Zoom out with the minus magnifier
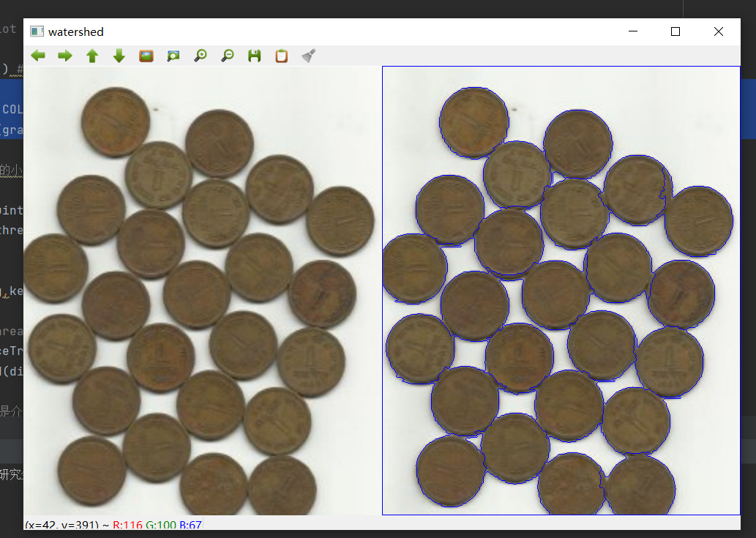The image size is (756, 538). (227, 56)
